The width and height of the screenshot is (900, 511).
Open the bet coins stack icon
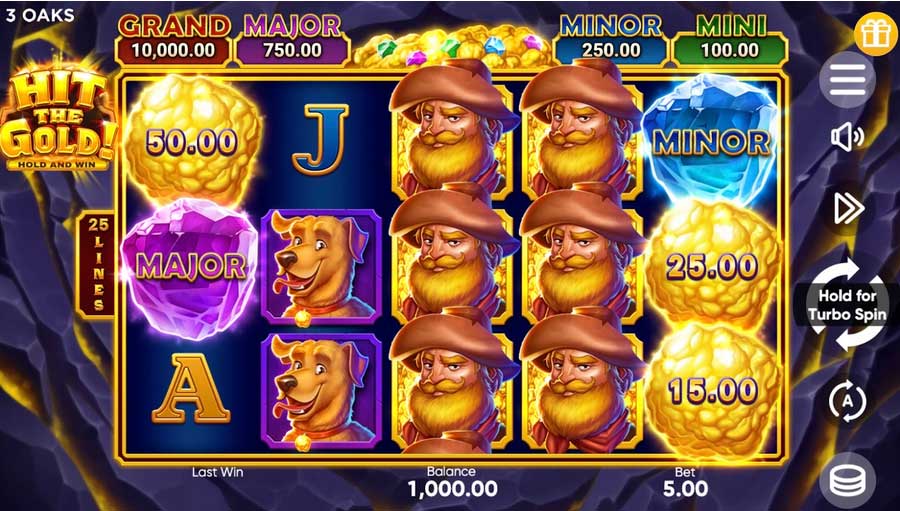point(847,480)
